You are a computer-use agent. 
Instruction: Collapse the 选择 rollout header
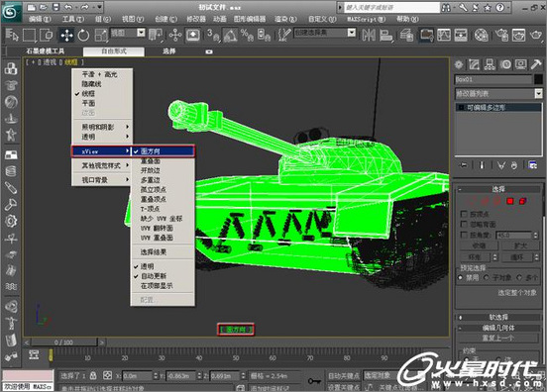click(498, 189)
